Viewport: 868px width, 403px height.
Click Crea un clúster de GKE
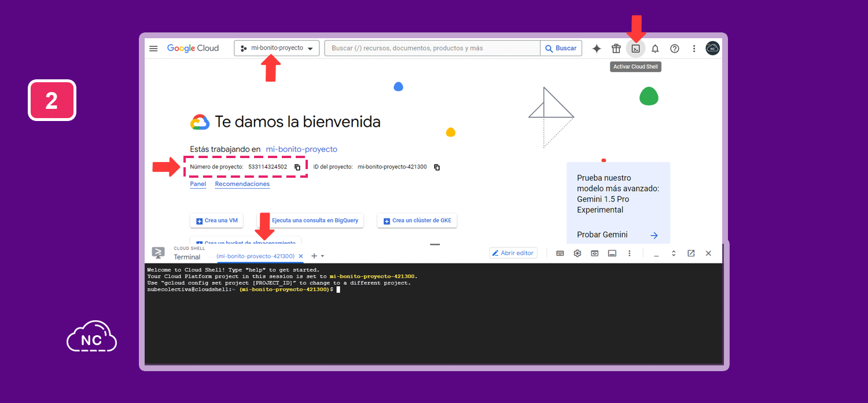pyautogui.click(x=417, y=221)
